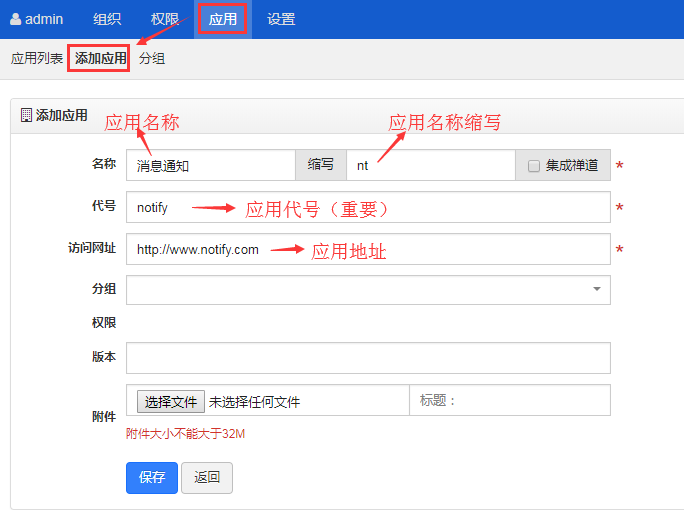Enable the 集成禅道 checkbox

pyautogui.click(x=534, y=166)
